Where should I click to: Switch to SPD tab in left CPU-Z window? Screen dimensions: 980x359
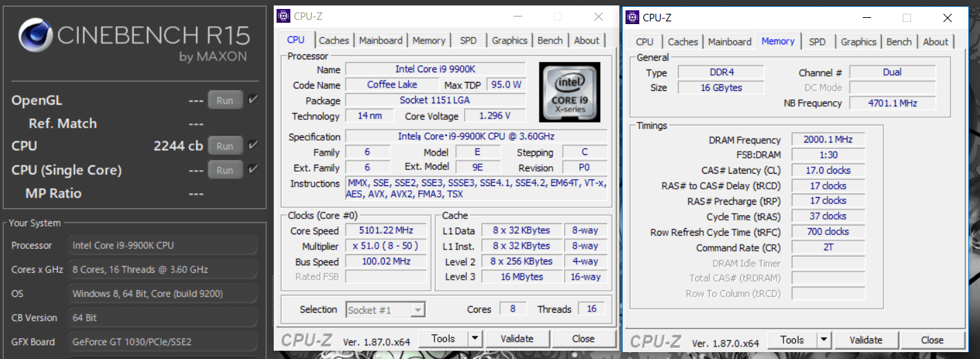[468, 41]
